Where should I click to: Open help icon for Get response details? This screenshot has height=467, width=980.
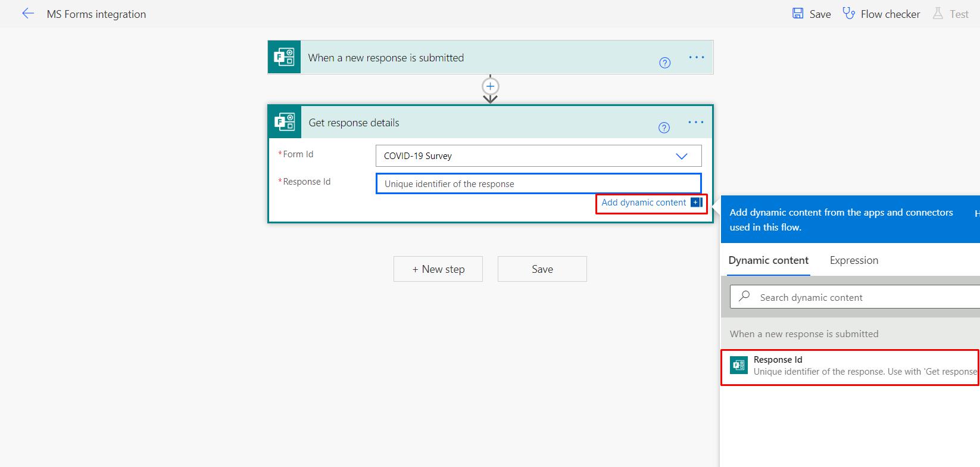click(x=664, y=127)
